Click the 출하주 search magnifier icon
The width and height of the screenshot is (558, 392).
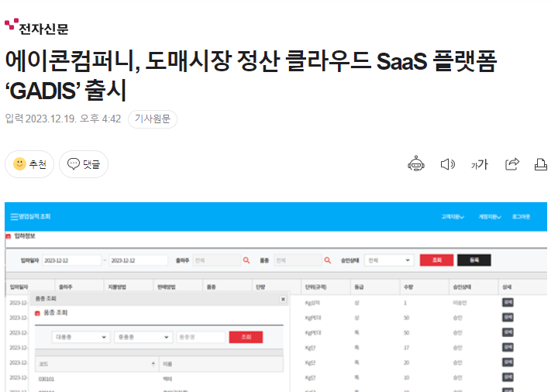(246, 261)
